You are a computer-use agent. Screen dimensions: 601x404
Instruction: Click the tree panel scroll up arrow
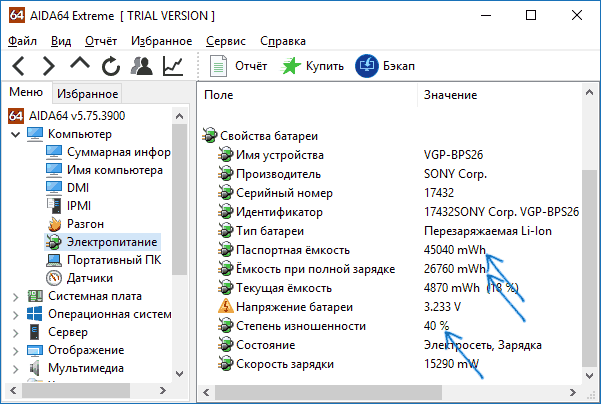tap(179, 116)
